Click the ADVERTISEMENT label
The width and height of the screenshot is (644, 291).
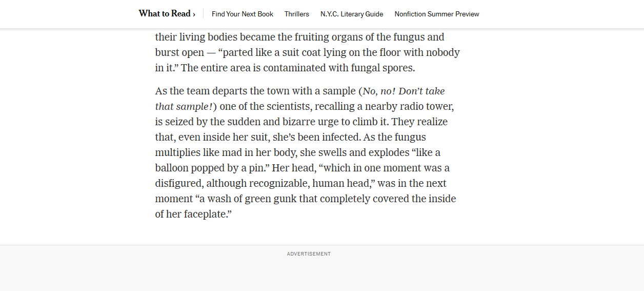click(309, 254)
